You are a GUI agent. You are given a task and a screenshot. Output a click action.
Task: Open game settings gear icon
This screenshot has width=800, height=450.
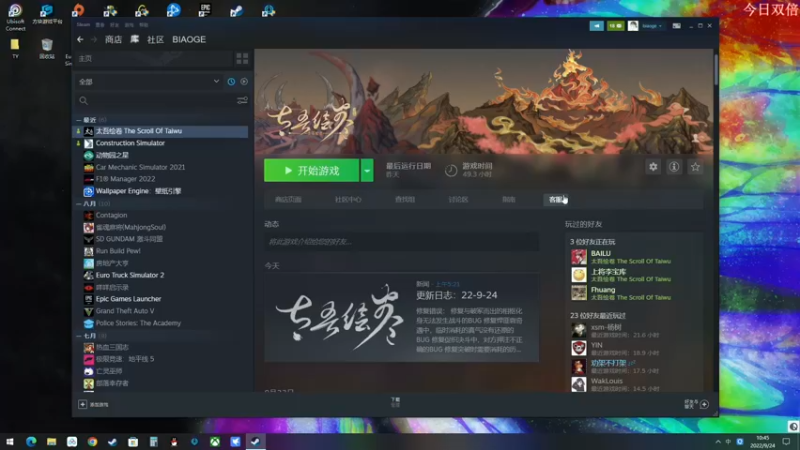(653, 167)
